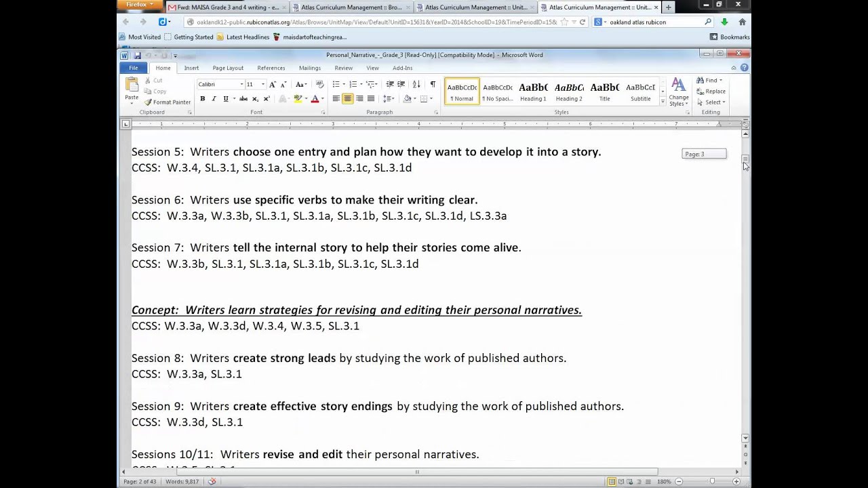Open numbering list dropdown arrow
Viewport: 868px width, 488px height.
click(360, 84)
